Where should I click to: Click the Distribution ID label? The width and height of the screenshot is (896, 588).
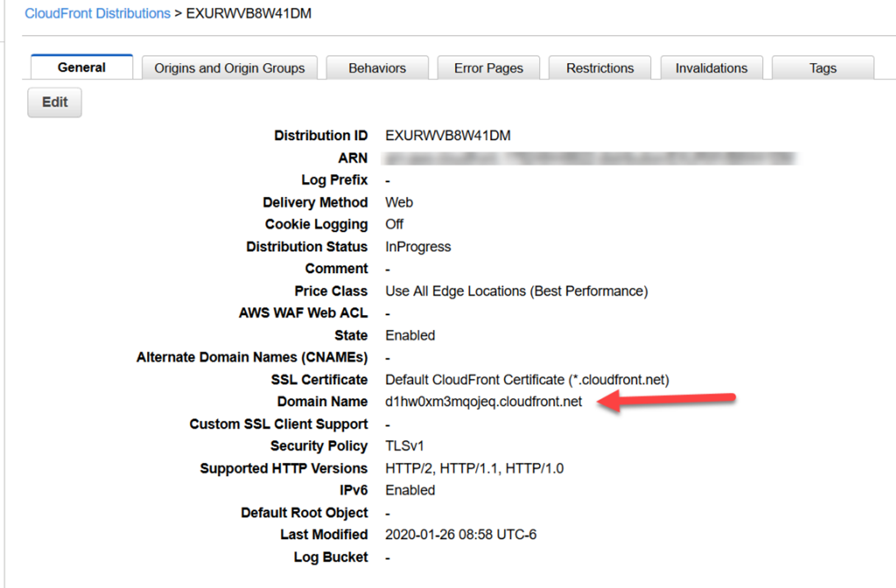point(321,136)
